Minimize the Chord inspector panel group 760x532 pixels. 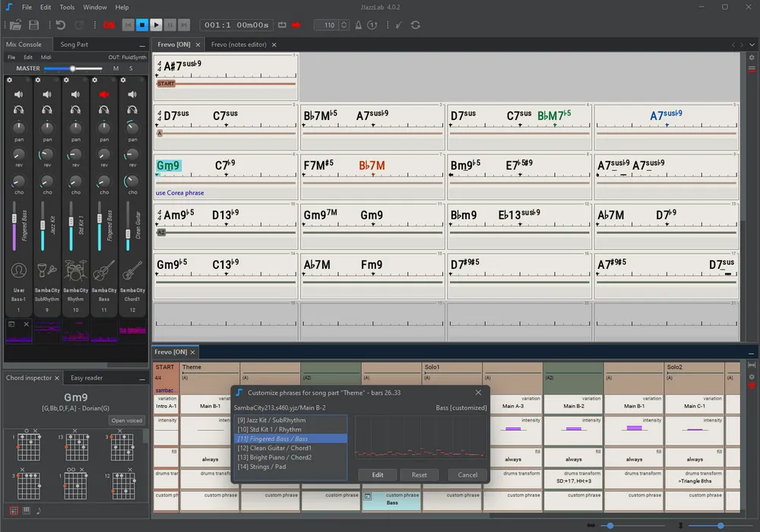pos(142,378)
